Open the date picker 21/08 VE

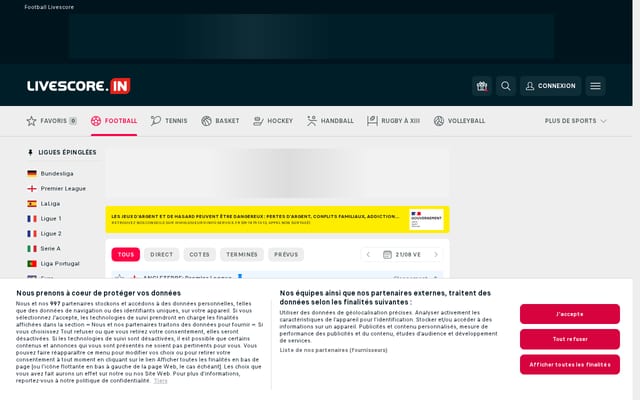pyautogui.click(x=402, y=255)
